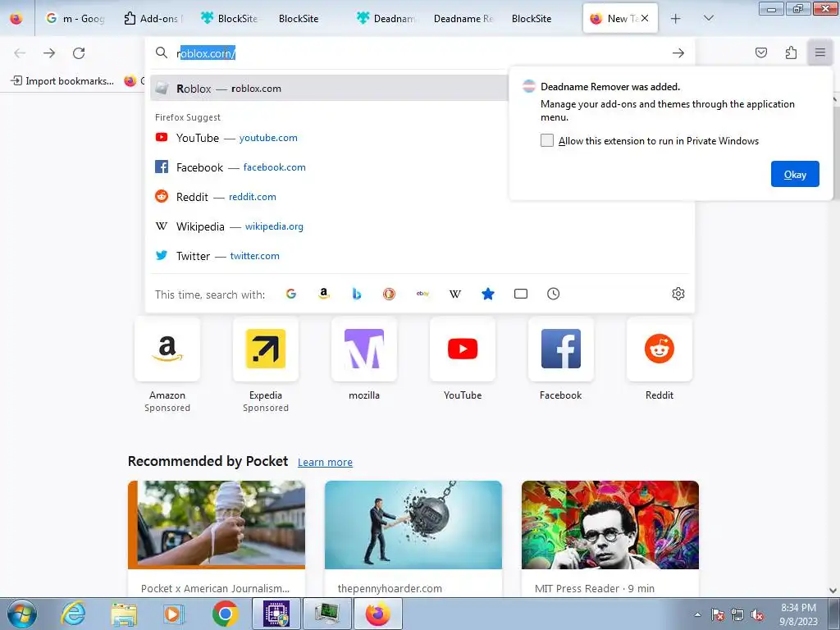The image size is (840, 630).
Task: Search this time with eBay
Action: click(x=422, y=294)
